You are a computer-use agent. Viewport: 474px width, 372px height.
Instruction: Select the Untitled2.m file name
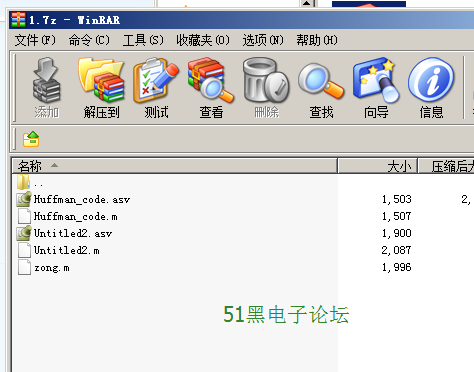click(x=67, y=250)
